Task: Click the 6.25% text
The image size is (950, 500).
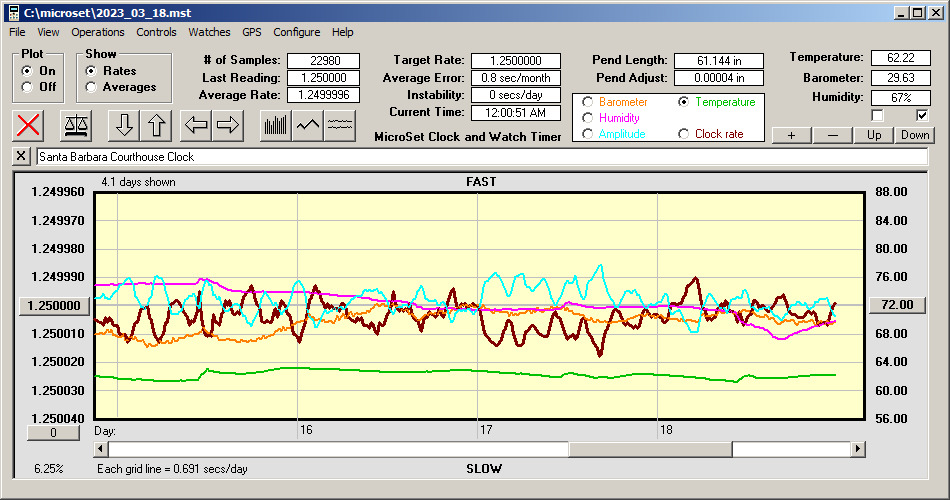Action: click(48, 468)
